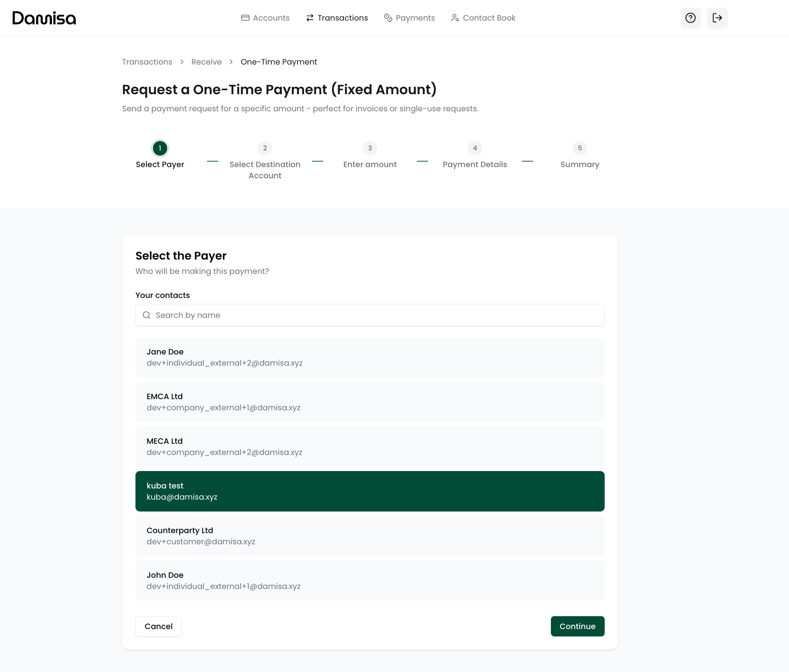Select Jane Doe as payer
789x672 pixels.
(x=369, y=357)
